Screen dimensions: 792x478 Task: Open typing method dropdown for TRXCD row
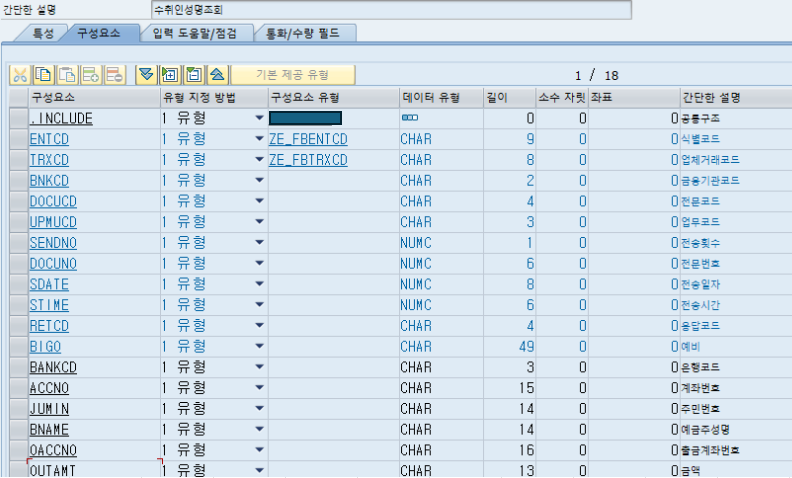click(x=260, y=160)
